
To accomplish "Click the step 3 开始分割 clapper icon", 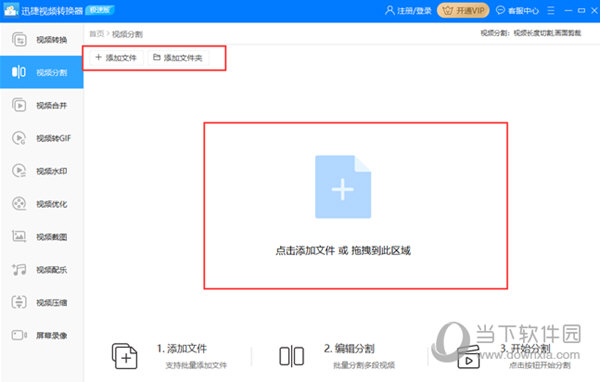I will 468,357.
